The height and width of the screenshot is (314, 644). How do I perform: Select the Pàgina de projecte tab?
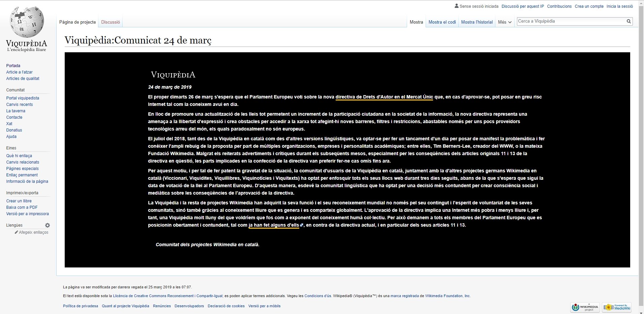78,22
